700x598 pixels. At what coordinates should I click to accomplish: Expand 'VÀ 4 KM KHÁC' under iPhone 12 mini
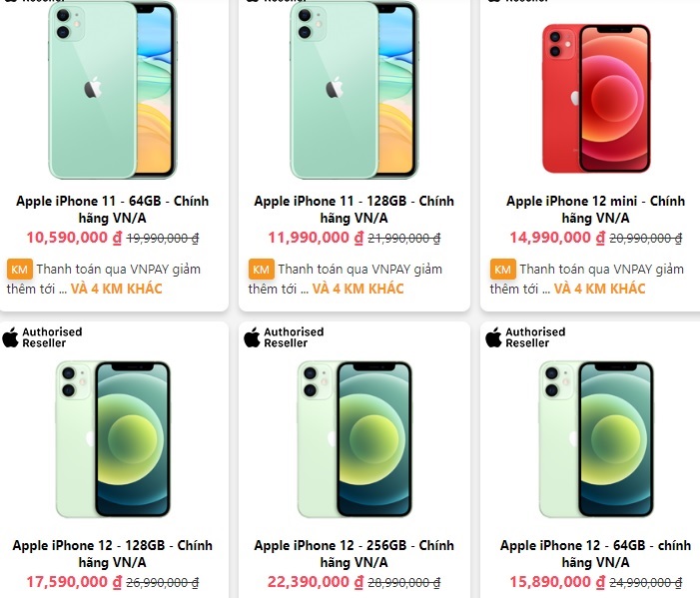[x=599, y=289]
